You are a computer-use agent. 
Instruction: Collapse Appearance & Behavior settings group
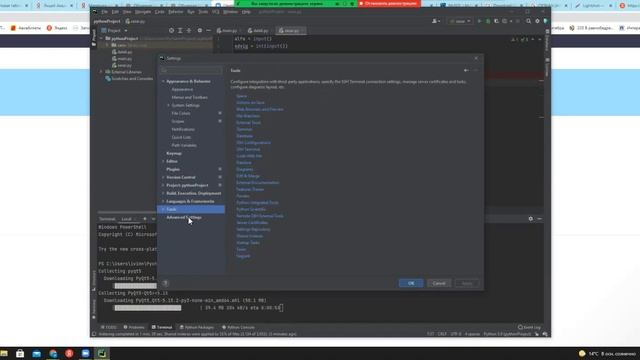coord(163,81)
